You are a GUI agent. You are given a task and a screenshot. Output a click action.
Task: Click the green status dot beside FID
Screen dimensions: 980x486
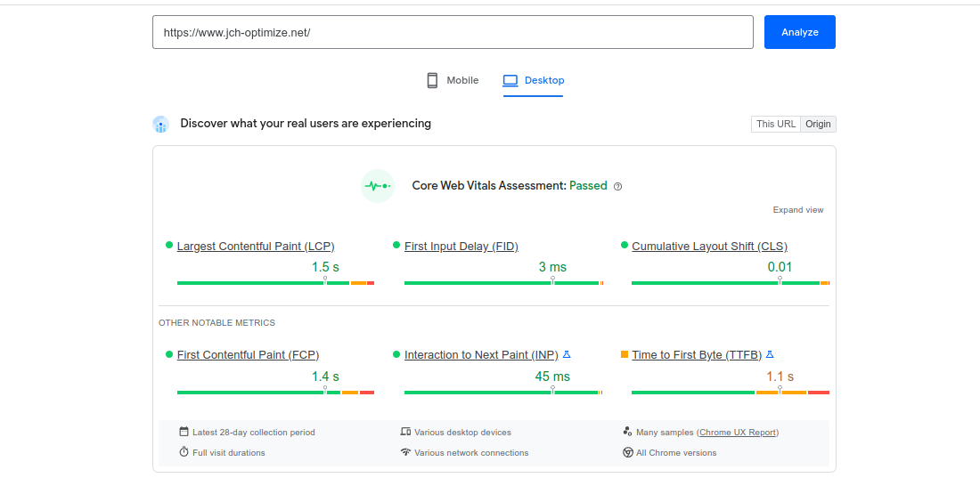(396, 245)
